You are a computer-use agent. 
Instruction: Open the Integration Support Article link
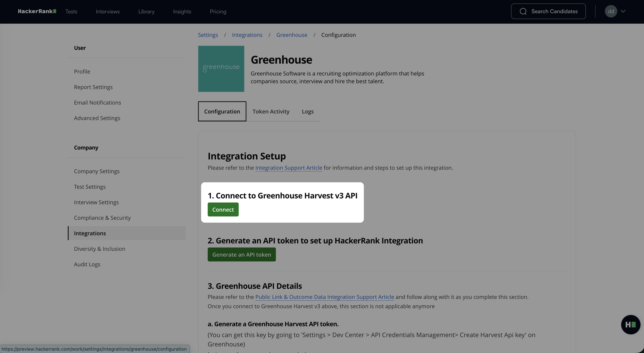point(288,168)
